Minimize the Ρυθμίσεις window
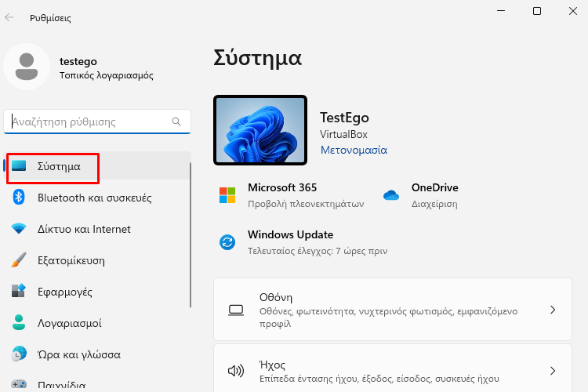 (501, 11)
